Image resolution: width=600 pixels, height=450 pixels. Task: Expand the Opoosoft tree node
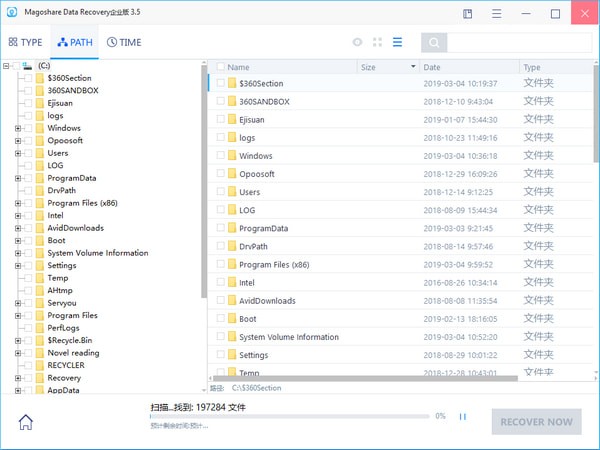pyautogui.click(x=18, y=141)
